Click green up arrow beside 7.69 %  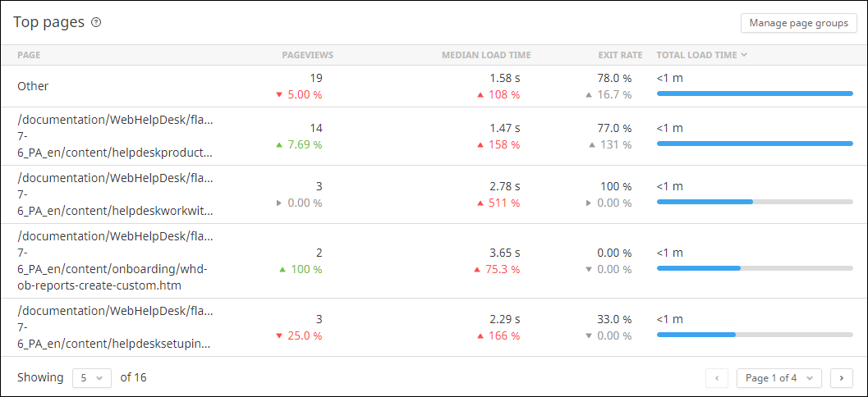(282, 145)
